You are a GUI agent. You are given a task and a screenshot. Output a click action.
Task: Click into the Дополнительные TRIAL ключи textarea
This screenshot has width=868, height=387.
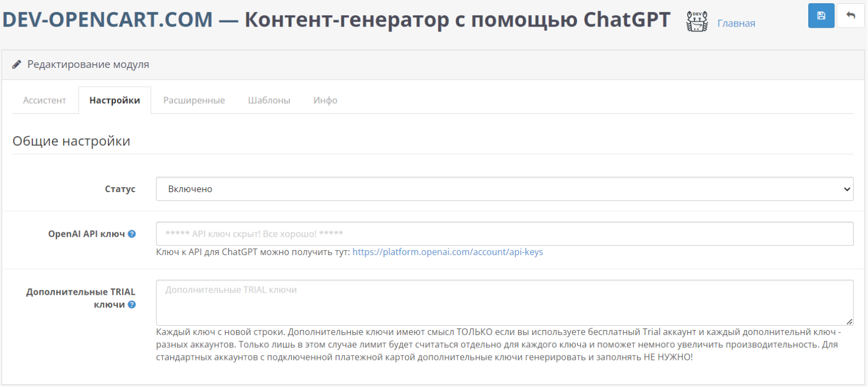505,303
